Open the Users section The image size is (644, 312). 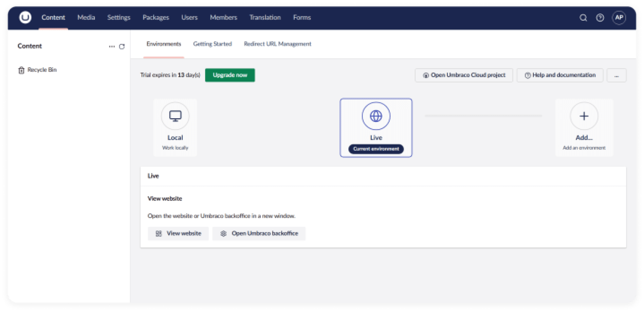pyautogui.click(x=190, y=17)
